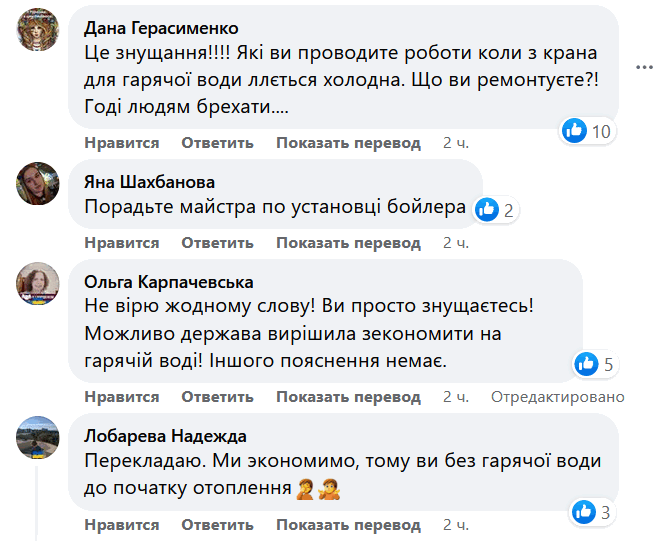Reply to Лобарева Надежда's comment
Viewport: 667px width, 541px height.
[218, 525]
